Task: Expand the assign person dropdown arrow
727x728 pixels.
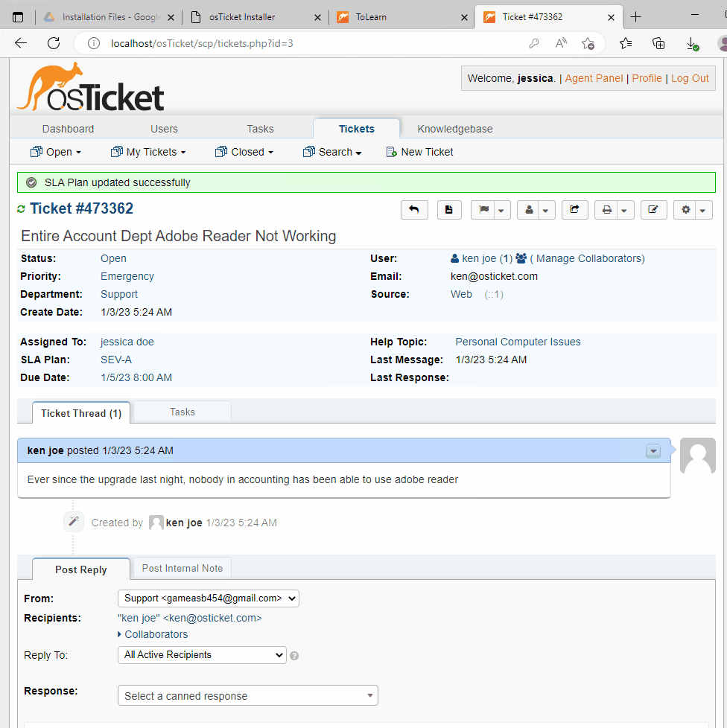Action: [x=546, y=211]
